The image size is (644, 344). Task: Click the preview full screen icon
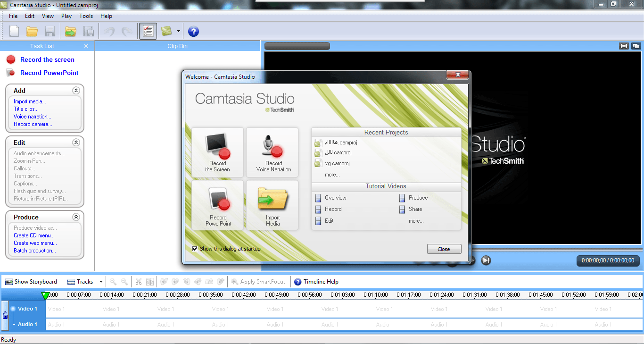pos(624,46)
